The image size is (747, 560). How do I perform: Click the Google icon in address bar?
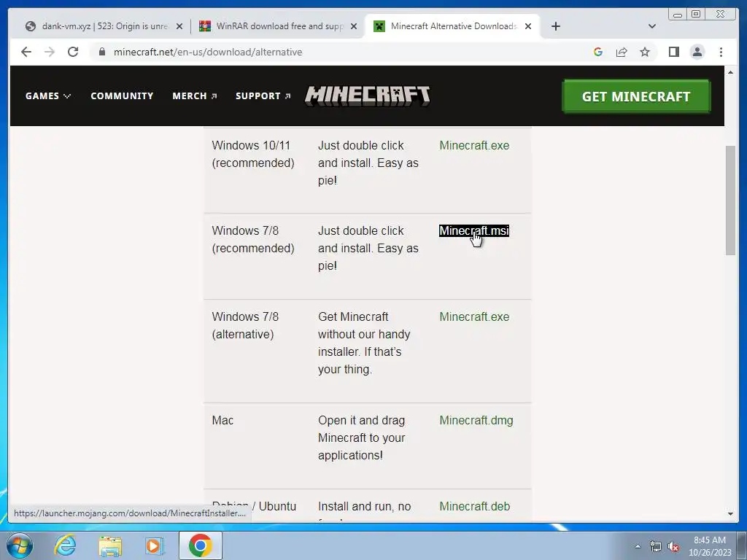[598, 52]
